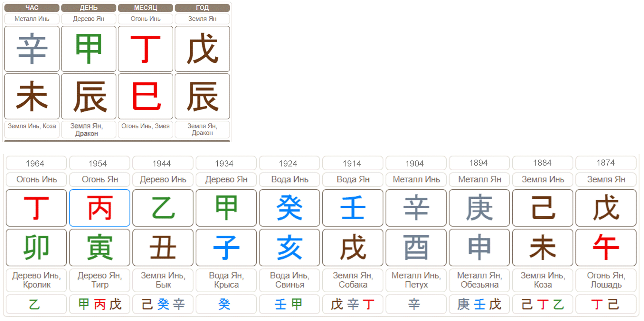Select the ДЕНЬ column header

point(89,8)
